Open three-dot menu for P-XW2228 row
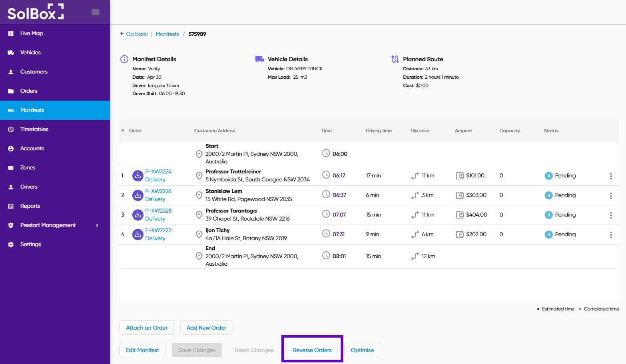 click(x=611, y=215)
